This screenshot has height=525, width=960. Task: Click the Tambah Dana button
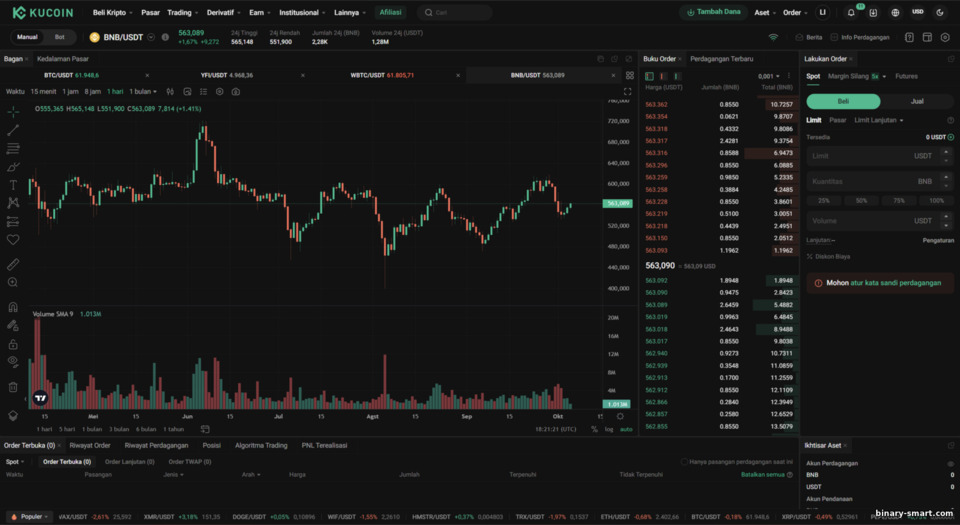[713, 12]
